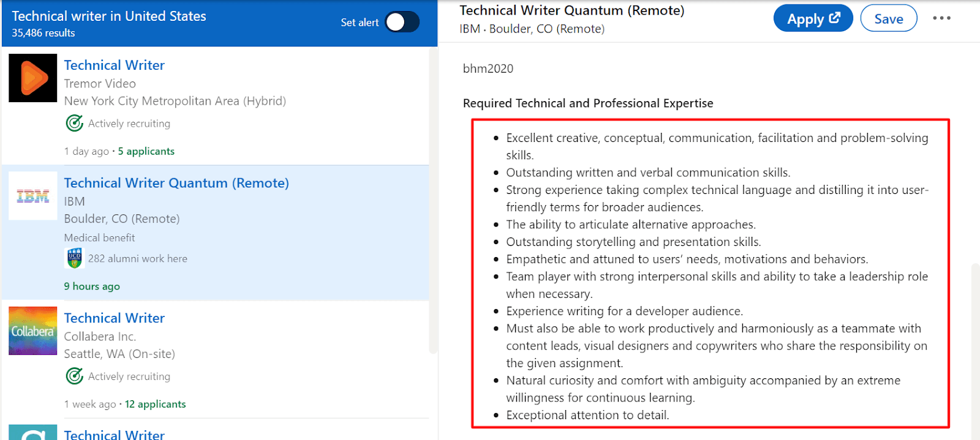
Task: Click the 12 applicants text
Action: tap(156, 405)
